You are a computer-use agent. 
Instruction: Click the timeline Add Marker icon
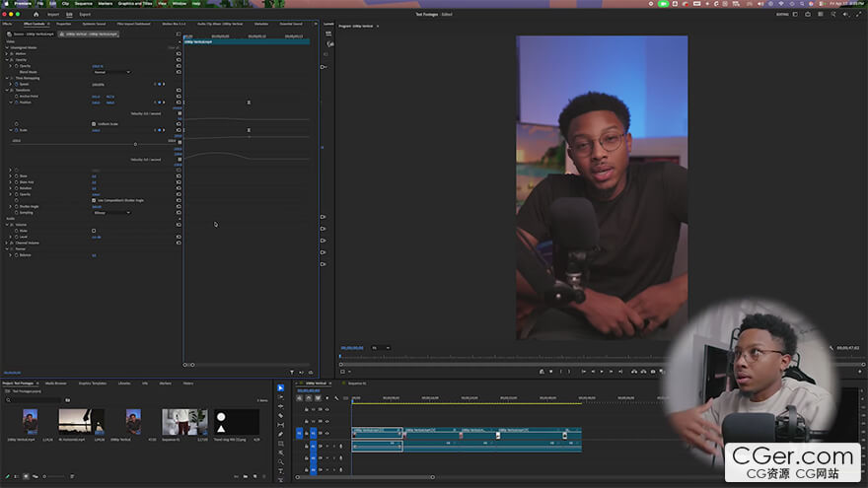click(327, 398)
